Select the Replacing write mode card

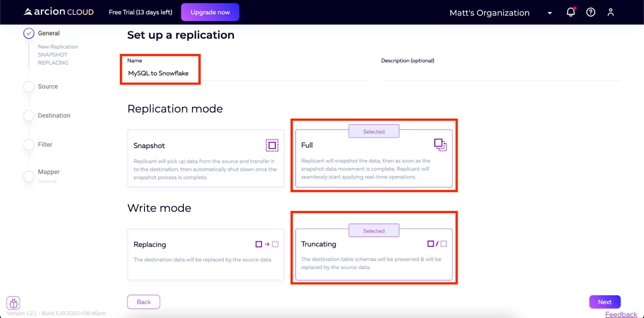(x=206, y=254)
